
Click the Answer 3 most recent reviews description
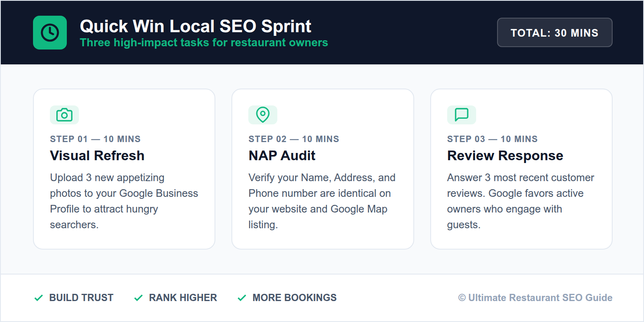[520, 201]
